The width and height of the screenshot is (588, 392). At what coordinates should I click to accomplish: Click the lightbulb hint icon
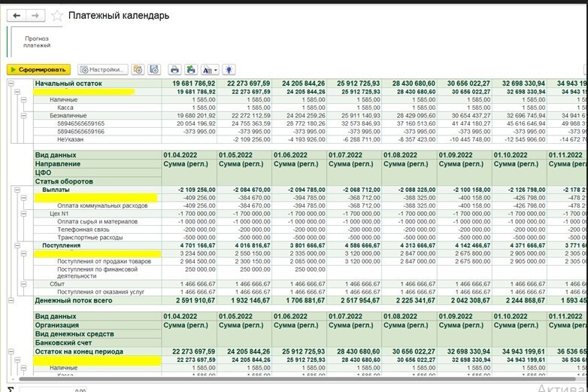pos(229,69)
